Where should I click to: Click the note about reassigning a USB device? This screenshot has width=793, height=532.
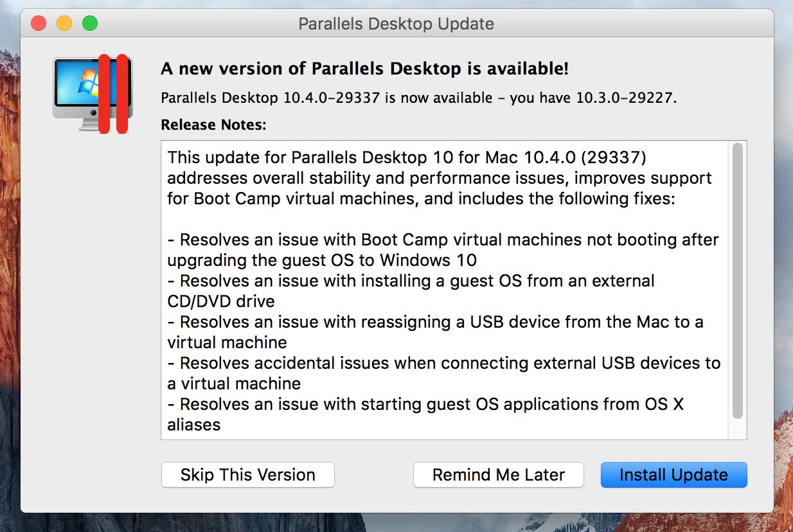tap(435, 332)
